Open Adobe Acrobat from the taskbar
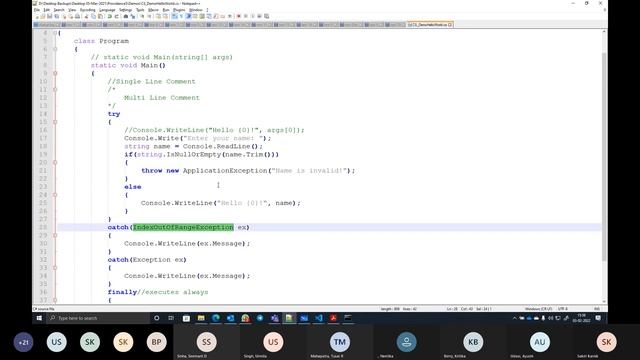This screenshot has height=360, width=640. point(333,318)
